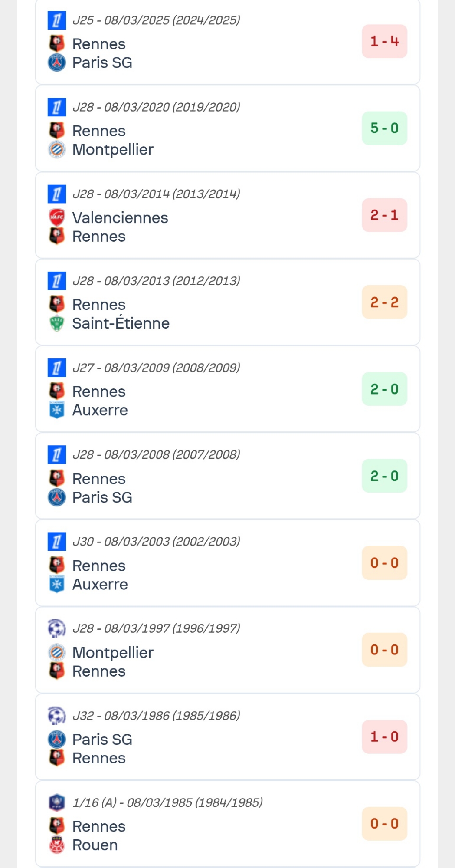
Task: Click the Auxerre crest in the 2009 match
Action: pyautogui.click(x=57, y=410)
